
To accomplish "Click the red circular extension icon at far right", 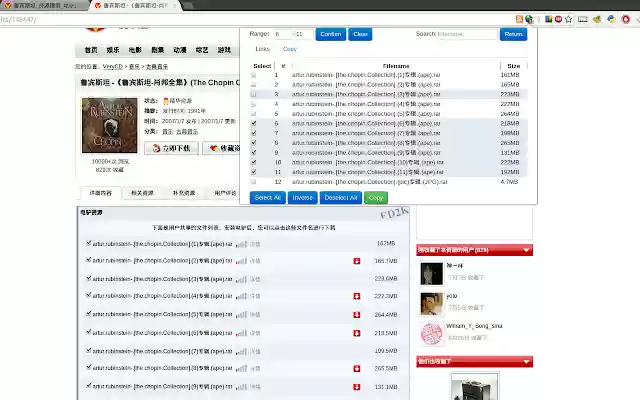I will (x=626, y=19).
